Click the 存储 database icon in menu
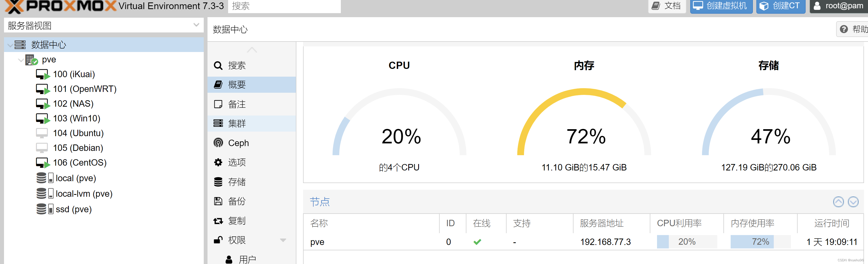The image size is (868, 264). (x=218, y=182)
